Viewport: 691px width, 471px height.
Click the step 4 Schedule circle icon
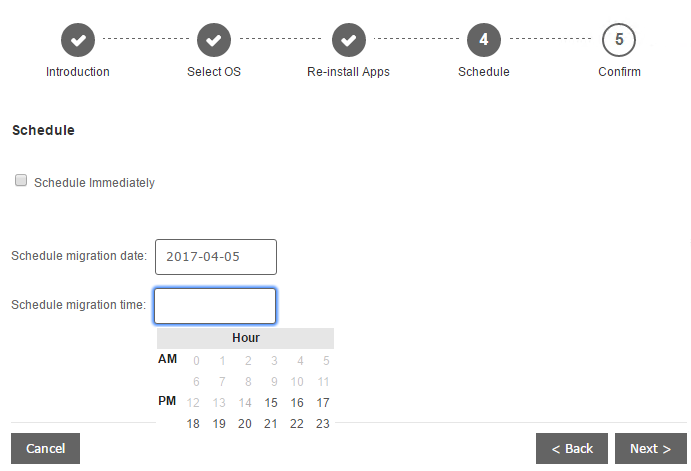484,40
